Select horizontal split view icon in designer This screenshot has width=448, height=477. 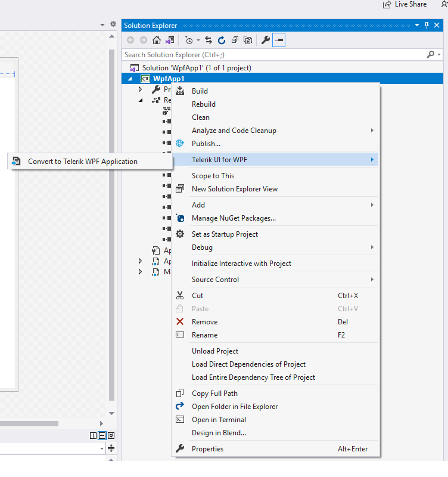(102, 436)
